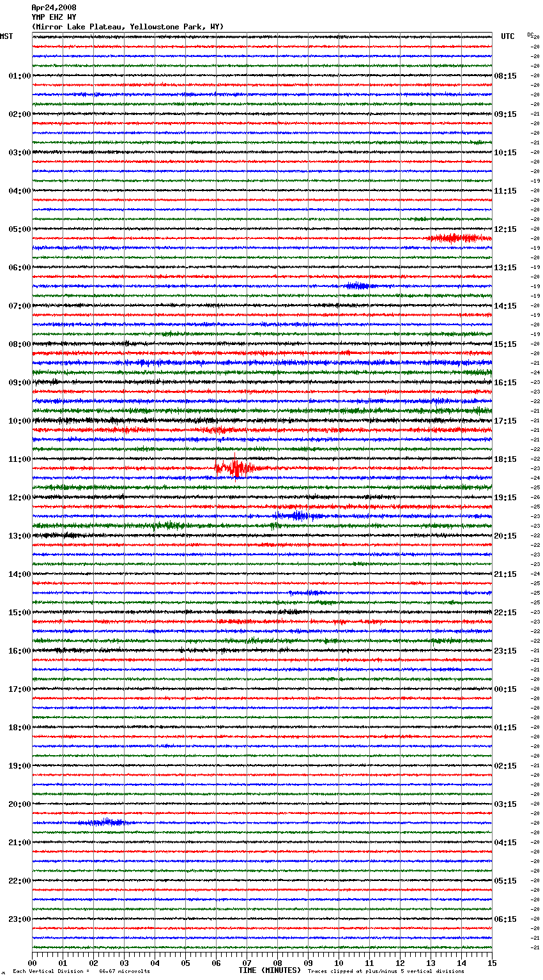Click the 18:15 UTC label
The width and height of the screenshot is (543, 980).
click(505, 459)
